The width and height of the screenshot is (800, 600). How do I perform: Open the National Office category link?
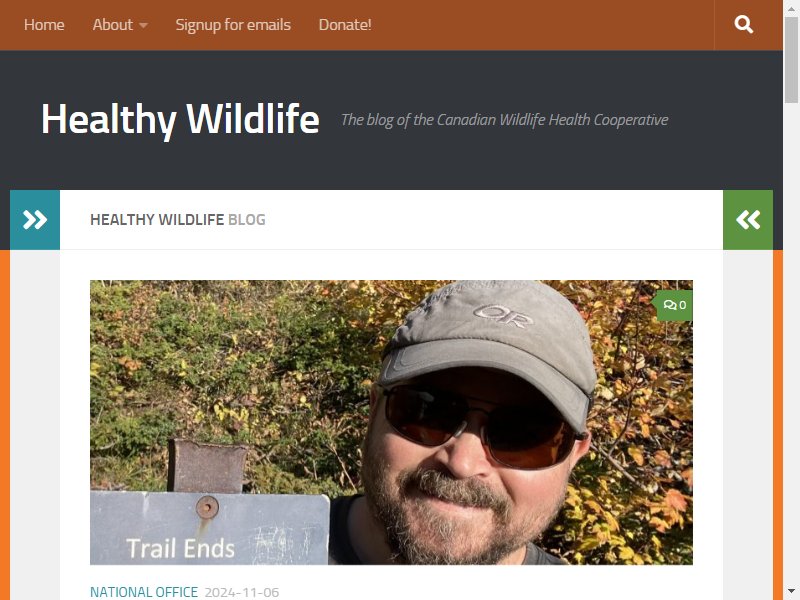point(144,592)
